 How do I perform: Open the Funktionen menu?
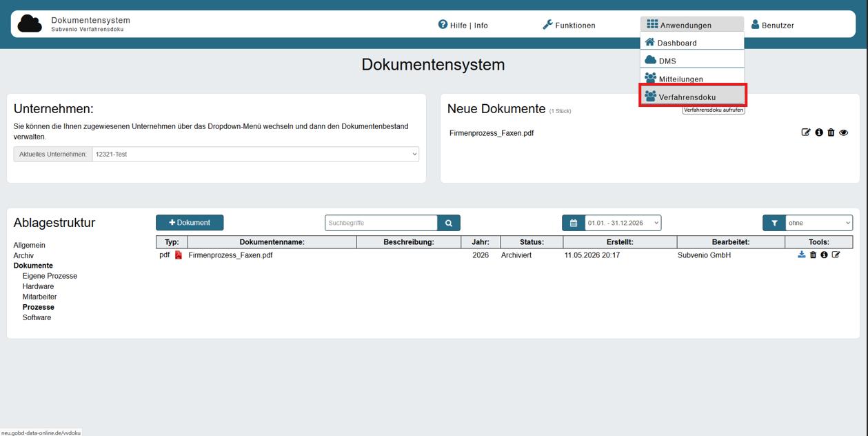tap(569, 25)
